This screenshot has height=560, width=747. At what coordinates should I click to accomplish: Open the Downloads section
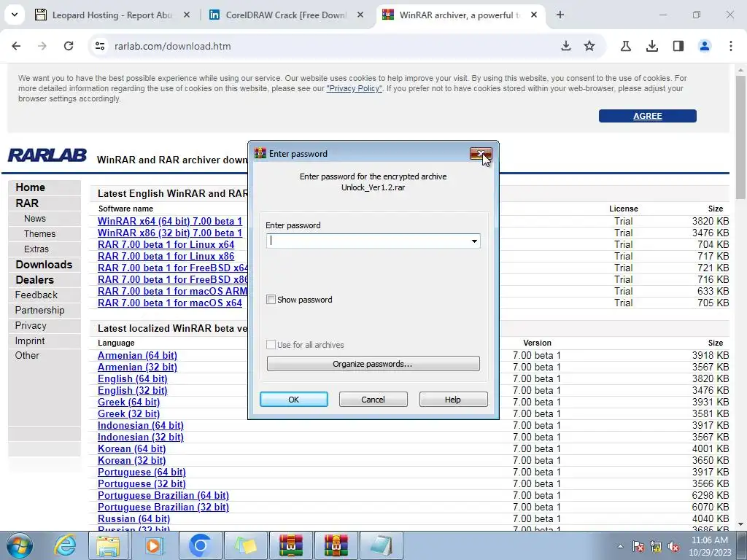click(x=44, y=265)
